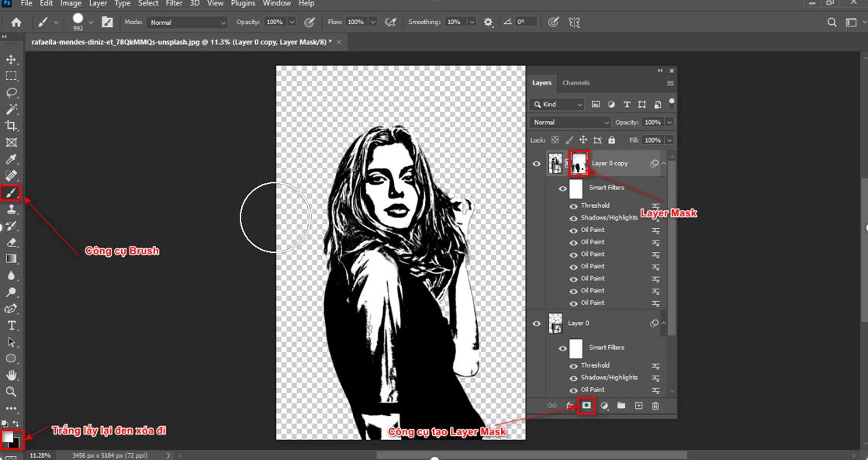The image size is (868, 460).
Task: Select the Brush tool in the toolbar
Action: [x=11, y=193]
